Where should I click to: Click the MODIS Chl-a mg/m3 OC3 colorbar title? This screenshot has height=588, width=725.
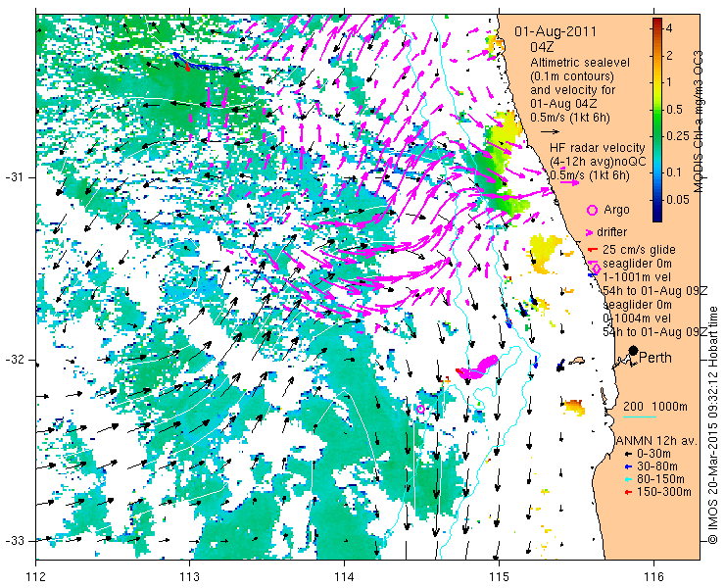coord(699,122)
